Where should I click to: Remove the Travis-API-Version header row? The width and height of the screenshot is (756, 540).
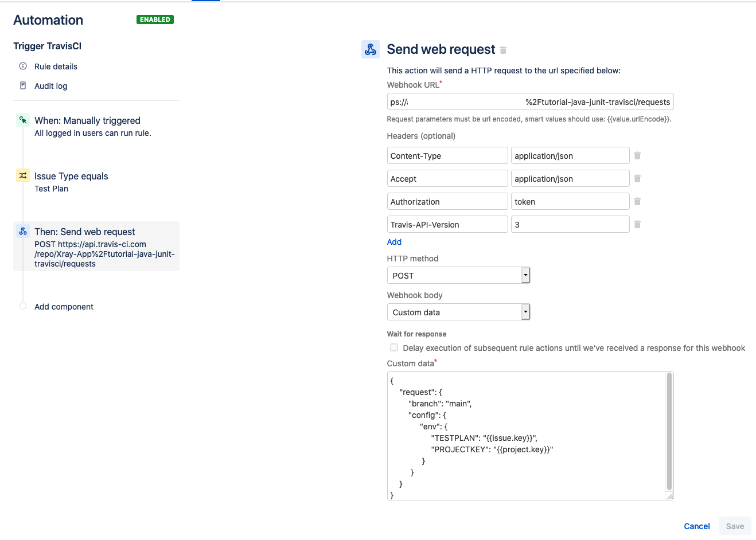point(637,224)
